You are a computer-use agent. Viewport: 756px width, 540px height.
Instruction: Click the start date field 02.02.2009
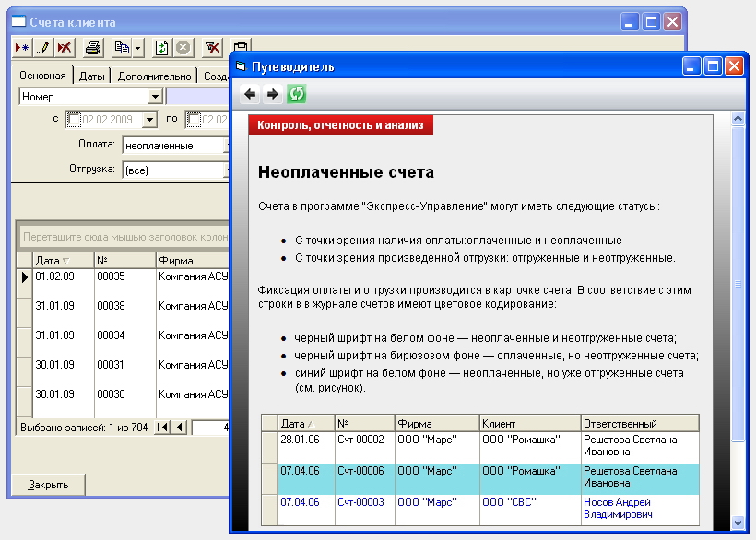[x=112, y=120]
